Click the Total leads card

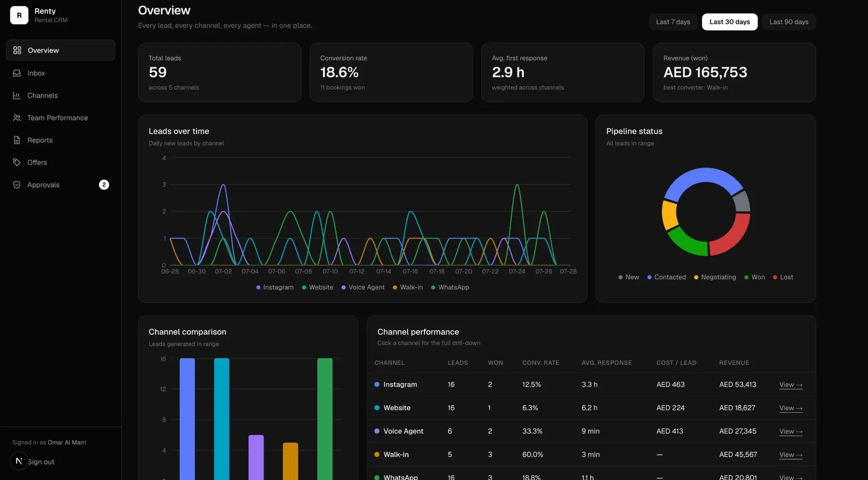(219, 72)
